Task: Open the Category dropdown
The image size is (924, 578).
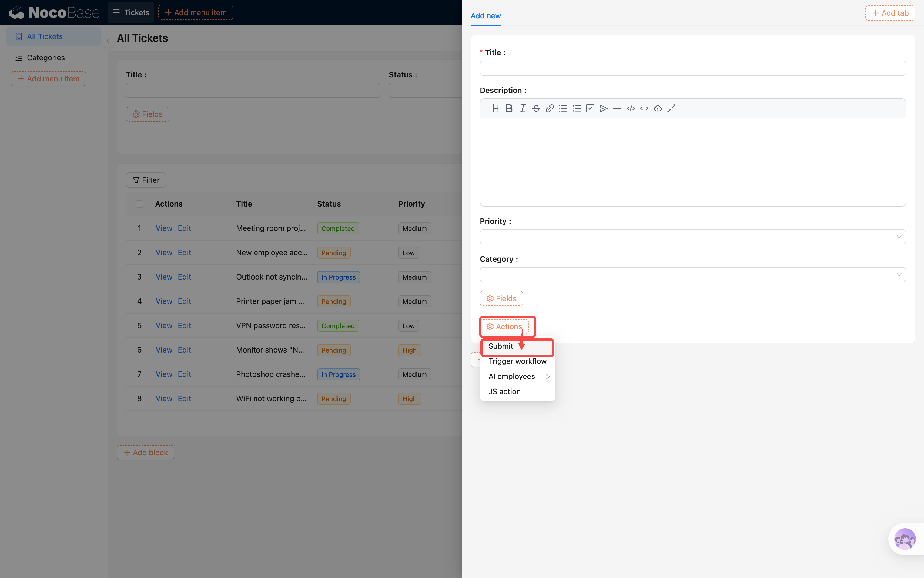Action: pyautogui.click(x=692, y=274)
